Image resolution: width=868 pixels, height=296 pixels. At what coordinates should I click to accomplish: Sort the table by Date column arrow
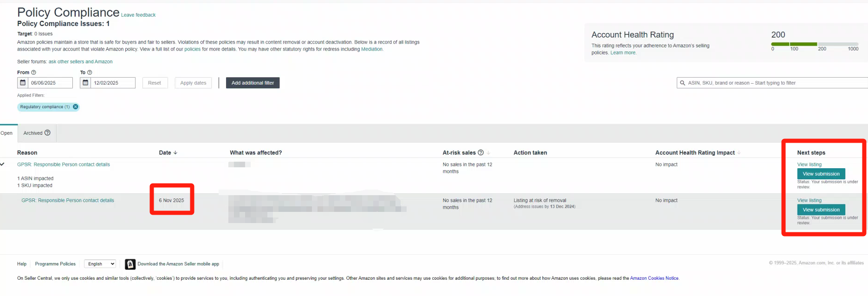[175, 152]
